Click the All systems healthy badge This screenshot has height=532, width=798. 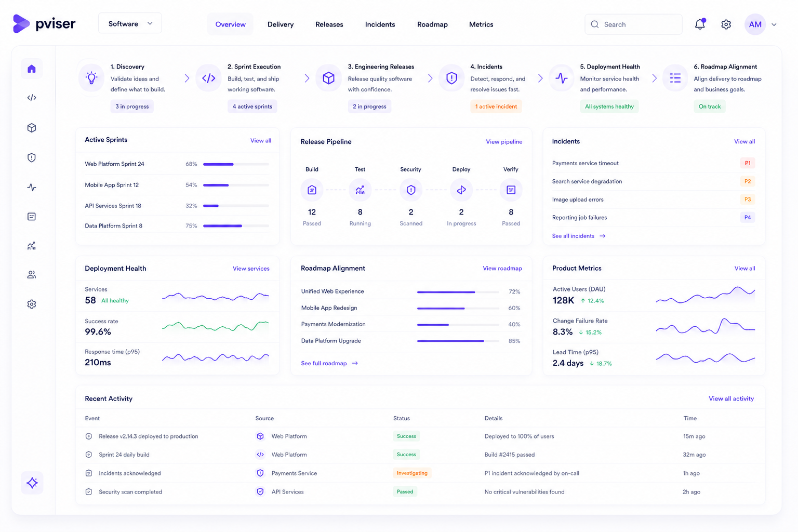click(609, 107)
